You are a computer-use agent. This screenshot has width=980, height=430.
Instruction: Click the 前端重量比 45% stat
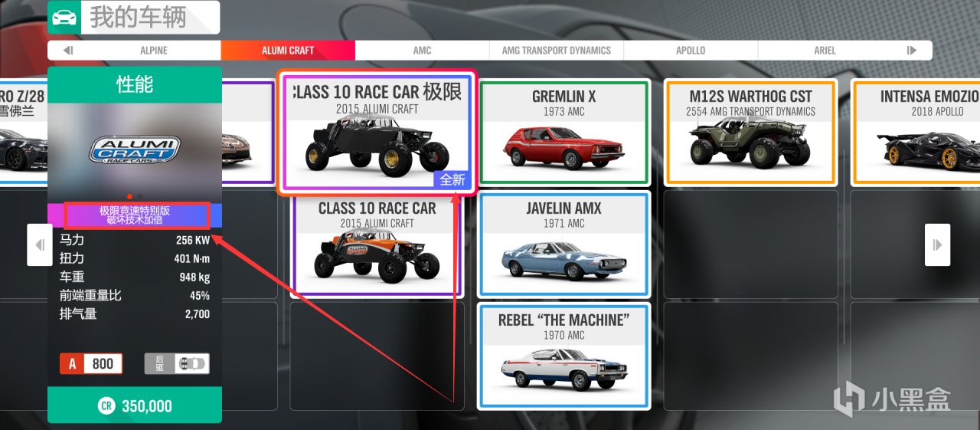[135, 295]
